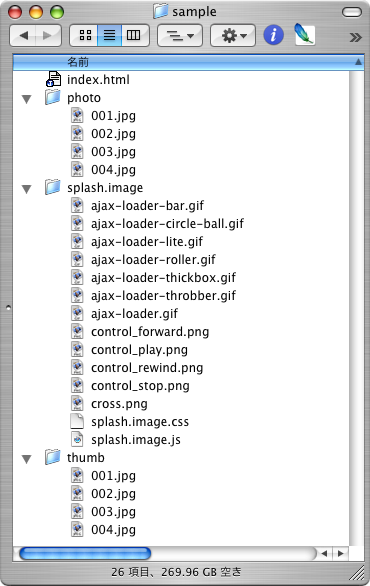Collapse the thumb folder triangle

click(x=27, y=459)
